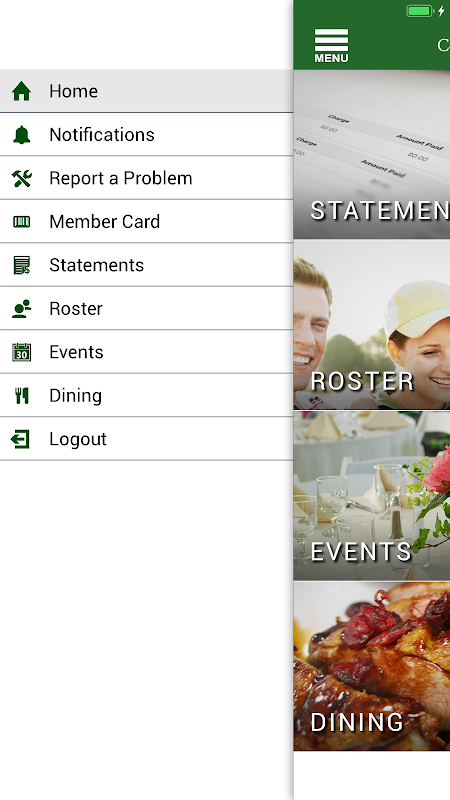Open the DINING food photo tile
The image size is (450, 800).
372,666
